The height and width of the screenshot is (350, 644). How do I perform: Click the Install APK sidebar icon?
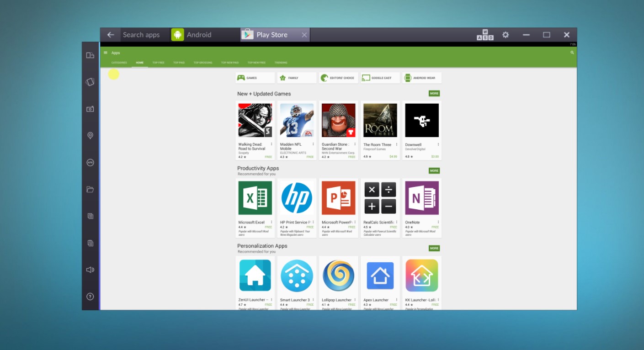[90, 162]
